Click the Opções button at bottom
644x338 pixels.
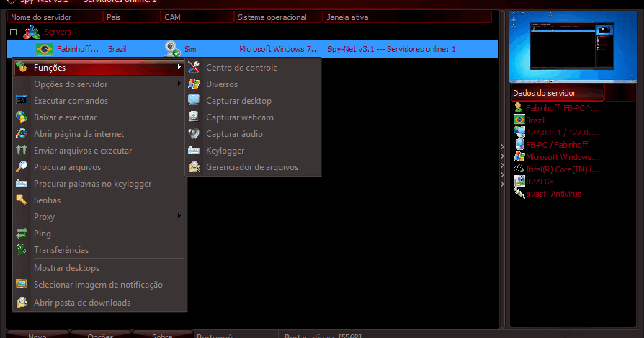tap(101, 334)
